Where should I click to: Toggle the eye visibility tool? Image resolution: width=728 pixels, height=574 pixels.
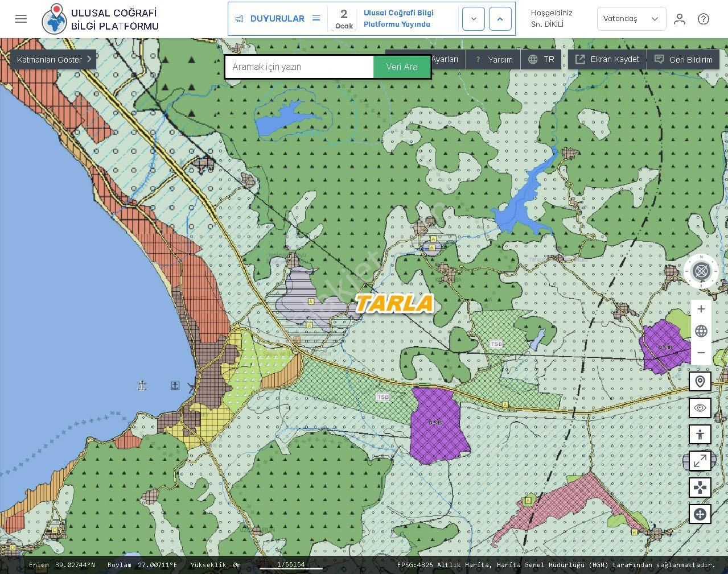[700, 408]
